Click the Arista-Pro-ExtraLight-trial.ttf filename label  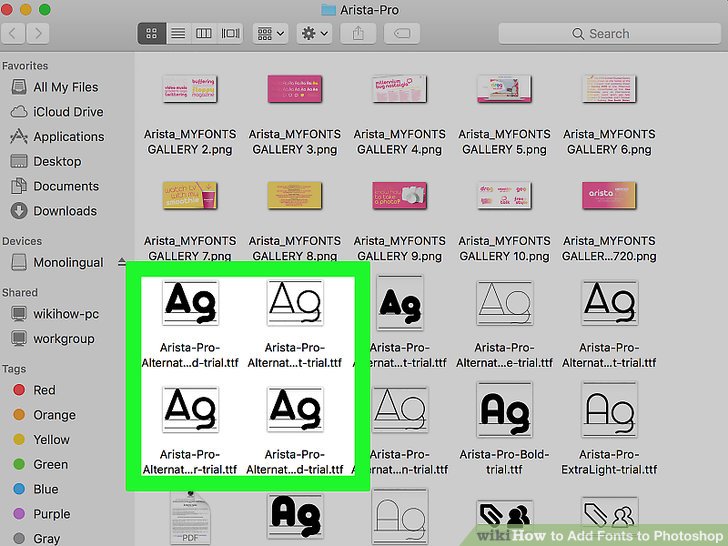[x=609, y=462]
